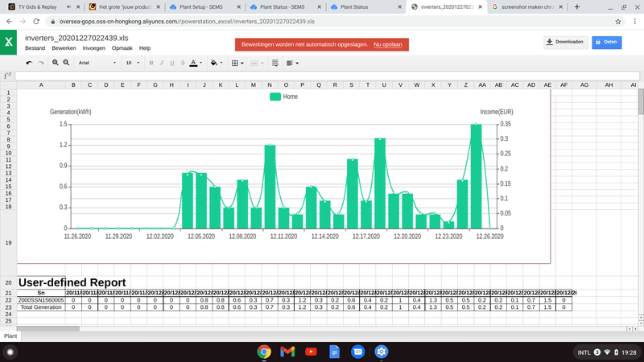Mute the TV Gids tab audio icon
Screen dimensions: 644x362
click(x=68, y=7)
